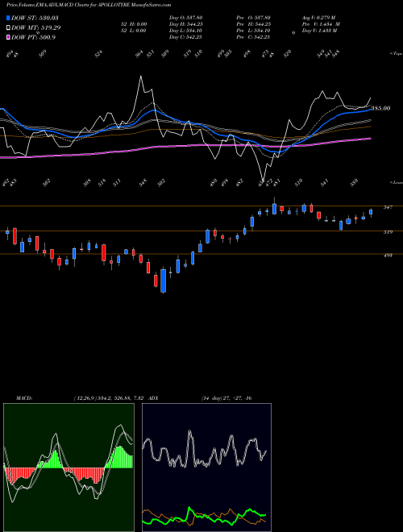Click the Pre O previous open value

[x=253, y=18]
